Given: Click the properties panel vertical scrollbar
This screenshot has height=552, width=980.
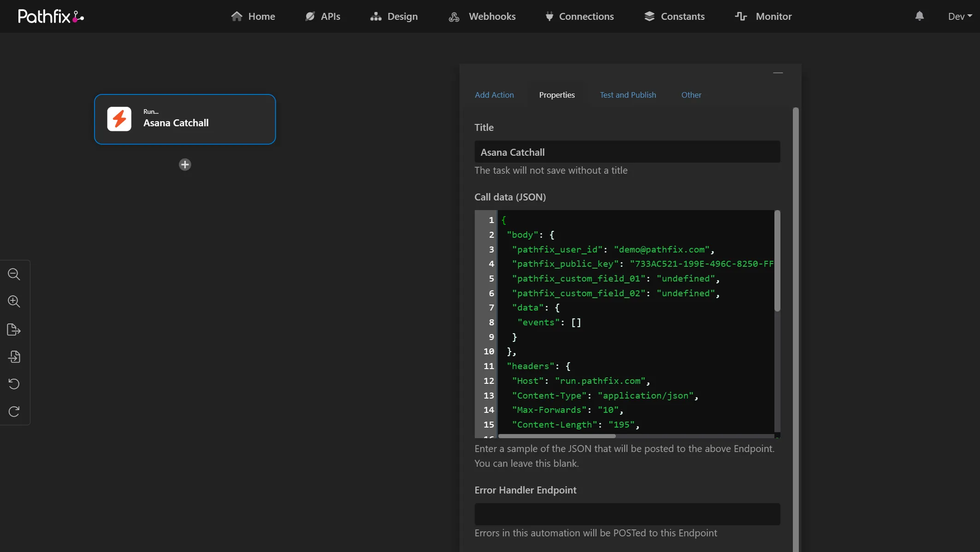Looking at the screenshot, I should pyautogui.click(x=796, y=329).
